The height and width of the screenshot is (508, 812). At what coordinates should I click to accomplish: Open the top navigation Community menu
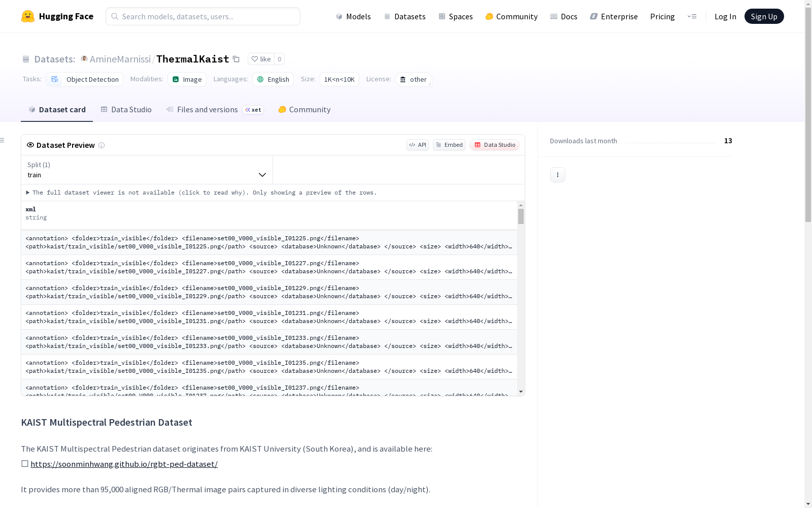[x=512, y=16]
